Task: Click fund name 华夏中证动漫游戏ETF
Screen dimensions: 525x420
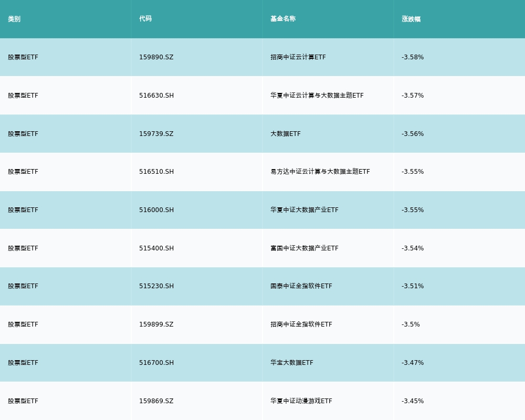Action: pos(301,401)
